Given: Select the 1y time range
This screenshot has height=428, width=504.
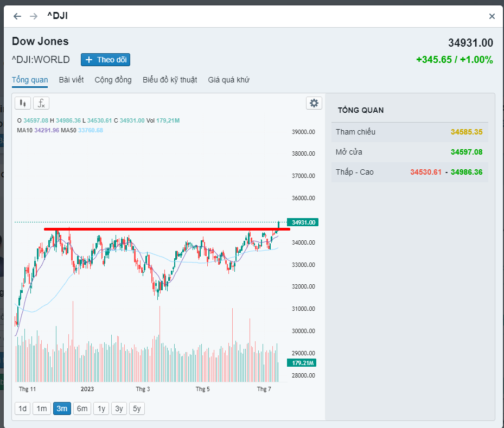Looking at the screenshot, I should [101, 408].
